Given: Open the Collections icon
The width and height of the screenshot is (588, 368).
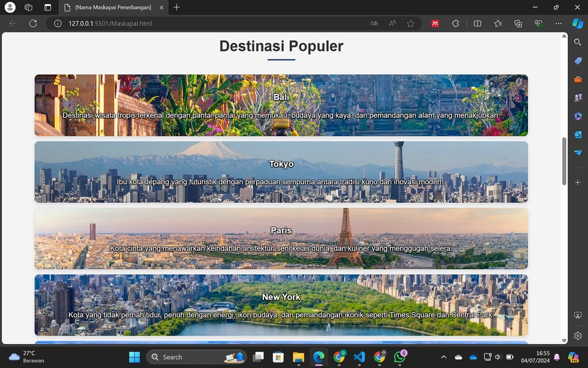Looking at the screenshot, I should pyautogui.click(x=518, y=23).
